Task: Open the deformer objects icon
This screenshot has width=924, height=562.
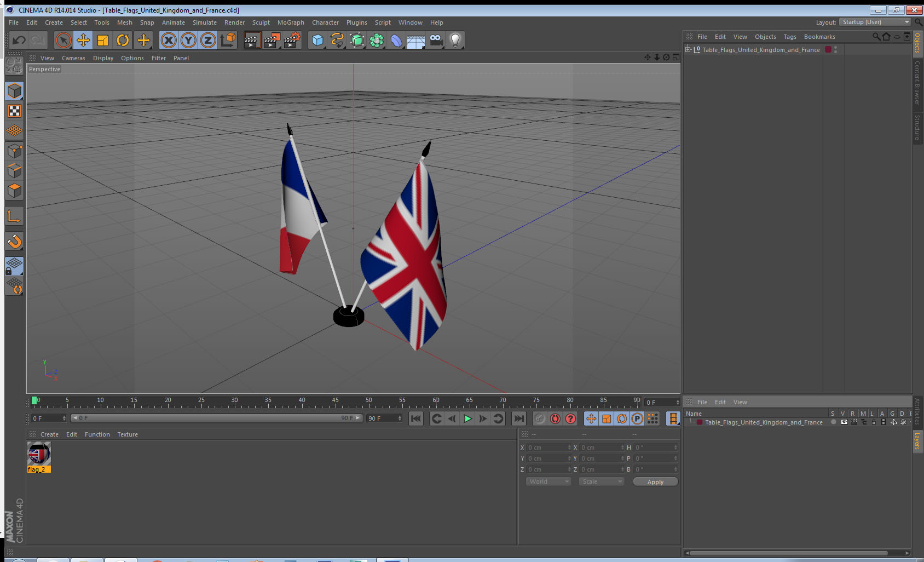Action: [x=396, y=40]
